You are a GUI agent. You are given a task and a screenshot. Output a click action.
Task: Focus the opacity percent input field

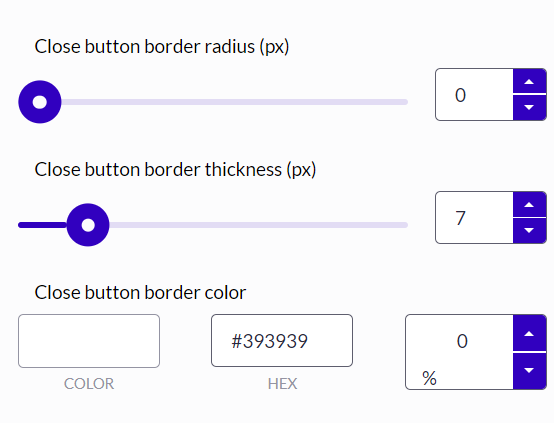(x=459, y=352)
